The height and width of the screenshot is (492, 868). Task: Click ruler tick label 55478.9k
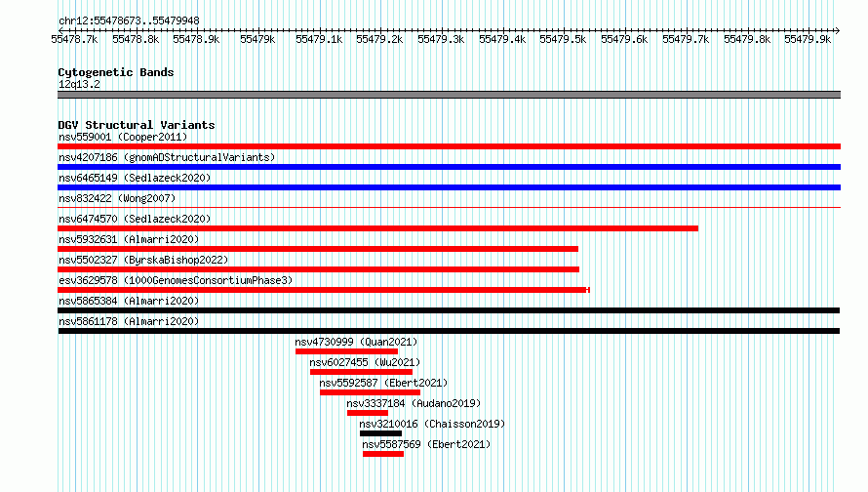(196, 39)
